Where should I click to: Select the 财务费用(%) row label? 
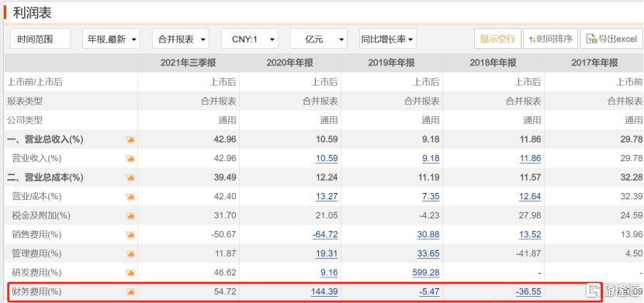pyautogui.click(x=36, y=292)
